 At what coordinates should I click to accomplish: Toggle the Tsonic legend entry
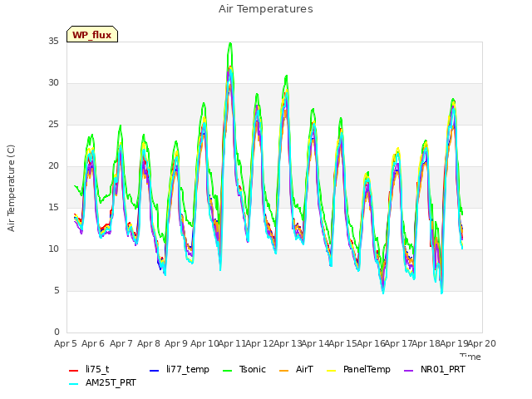[x=244, y=369]
